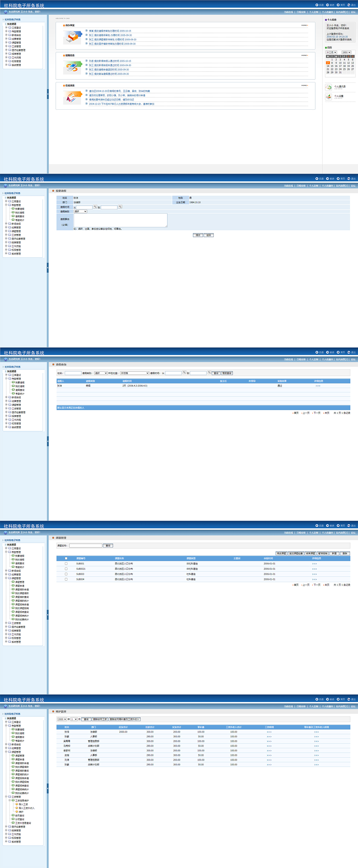This screenshot has height=868, width=358.
Task: Click the 课题名称 search input field
Action: pyautogui.click(x=86, y=546)
